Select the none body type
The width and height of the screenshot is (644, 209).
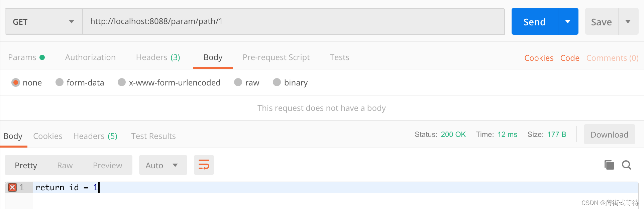tap(16, 82)
